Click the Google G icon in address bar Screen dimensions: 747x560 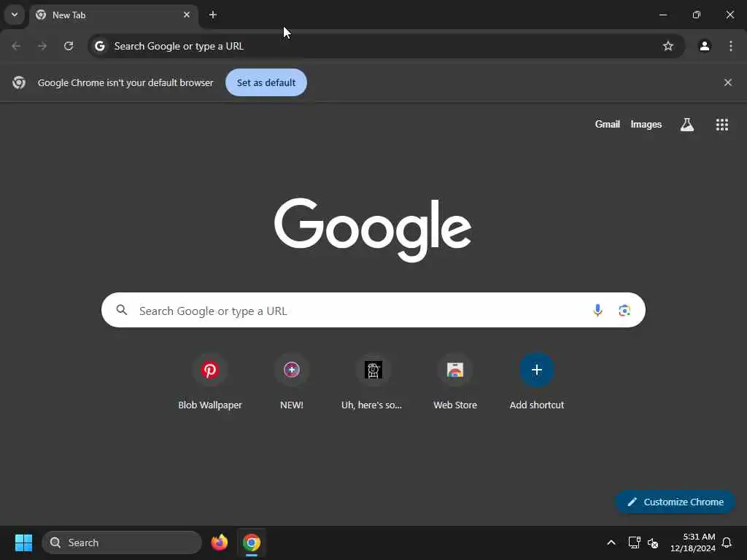click(x=99, y=46)
